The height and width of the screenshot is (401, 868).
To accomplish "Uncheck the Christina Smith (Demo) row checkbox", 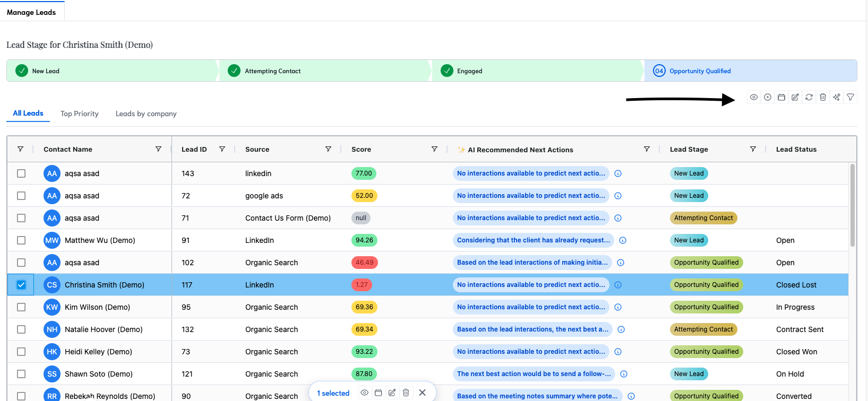I will [x=21, y=285].
